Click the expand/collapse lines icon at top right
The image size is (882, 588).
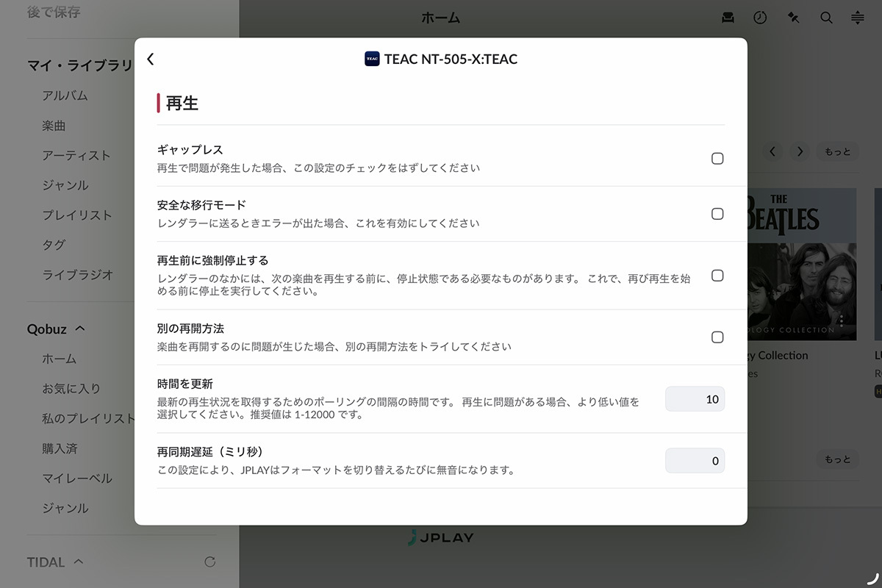(858, 18)
